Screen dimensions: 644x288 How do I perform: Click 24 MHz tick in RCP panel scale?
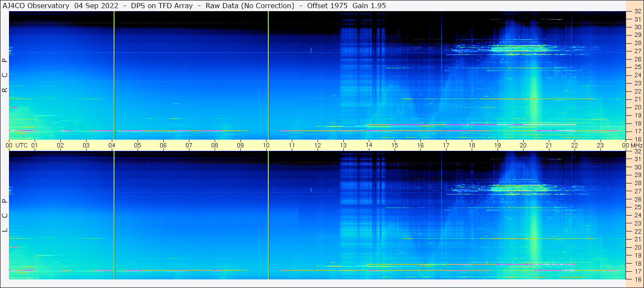[x=637, y=75]
